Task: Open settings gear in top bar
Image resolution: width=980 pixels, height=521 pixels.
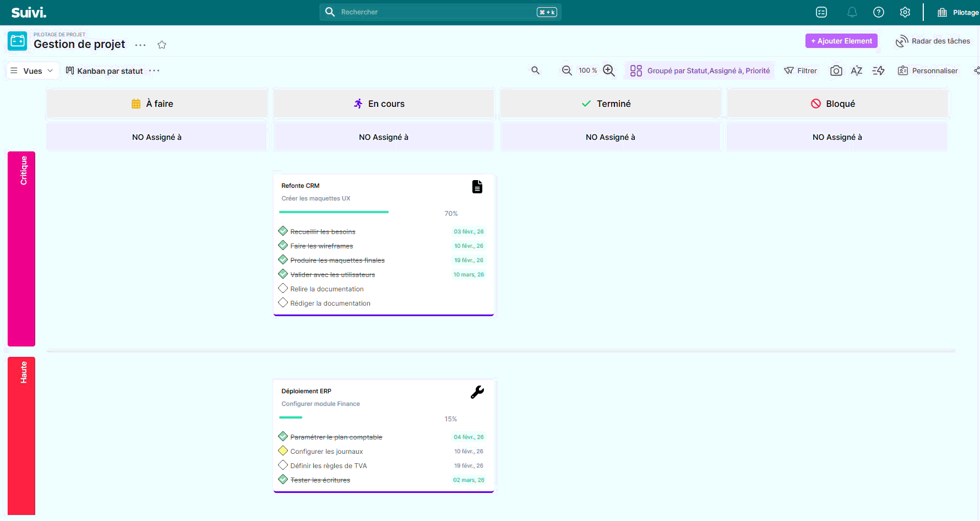Action: 905,12
